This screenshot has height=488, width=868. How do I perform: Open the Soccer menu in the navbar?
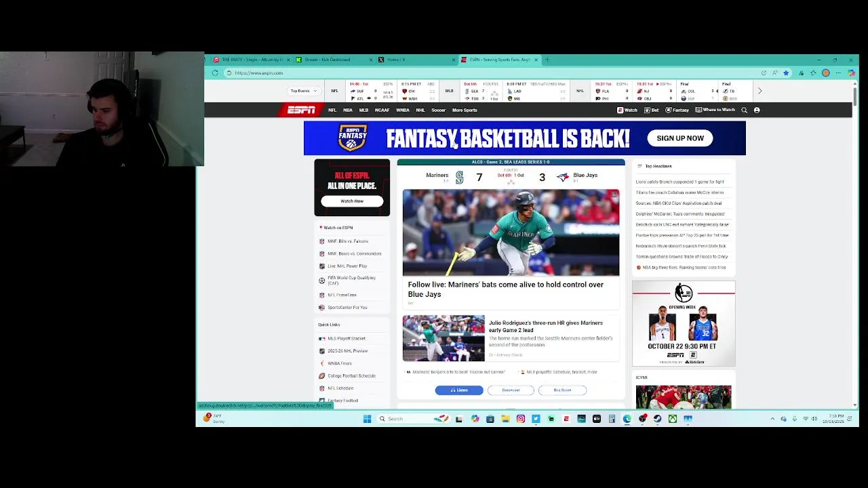pos(439,110)
